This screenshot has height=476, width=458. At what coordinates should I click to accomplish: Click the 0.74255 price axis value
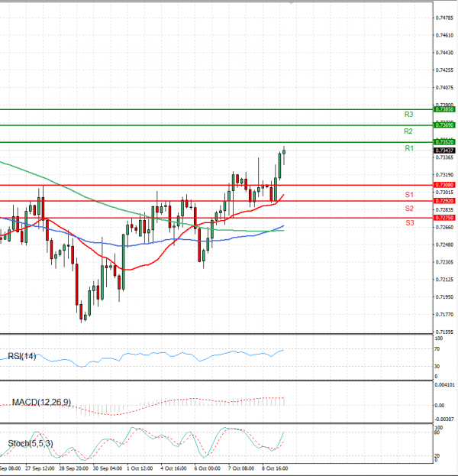(444, 70)
